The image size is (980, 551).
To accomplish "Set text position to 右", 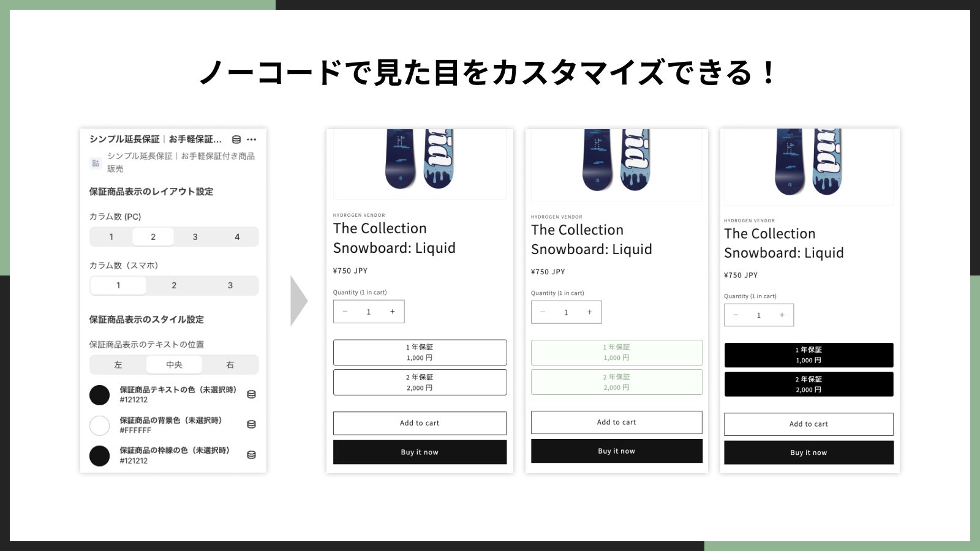I will pos(230,365).
